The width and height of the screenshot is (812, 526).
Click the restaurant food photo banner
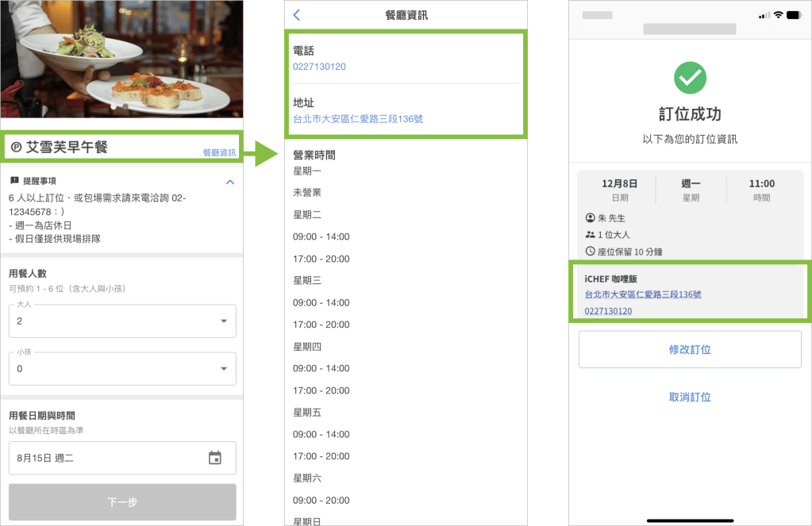point(121,60)
